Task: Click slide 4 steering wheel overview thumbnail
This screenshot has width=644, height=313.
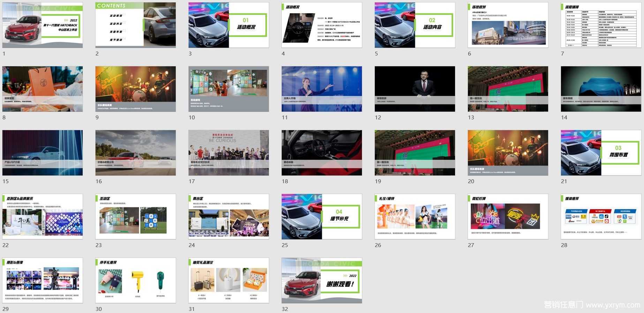Action: (x=322, y=25)
